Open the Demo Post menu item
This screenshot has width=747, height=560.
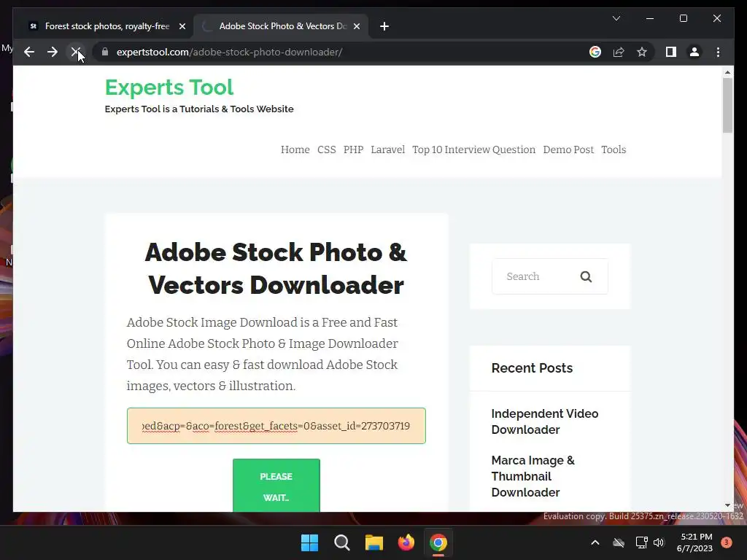click(568, 149)
